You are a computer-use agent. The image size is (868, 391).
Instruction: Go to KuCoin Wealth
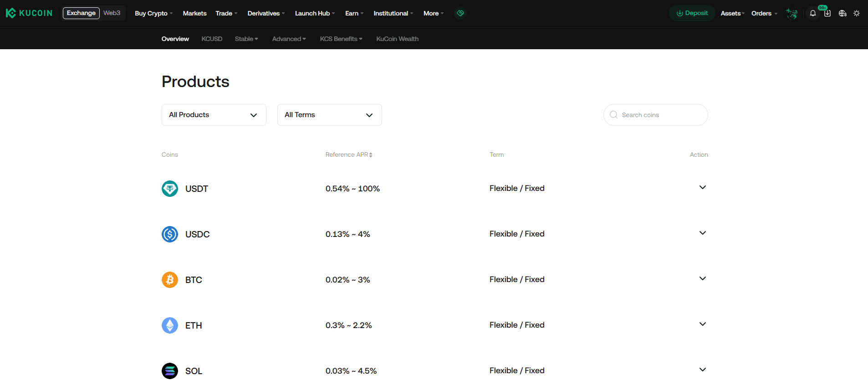pyautogui.click(x=397, y=39)
